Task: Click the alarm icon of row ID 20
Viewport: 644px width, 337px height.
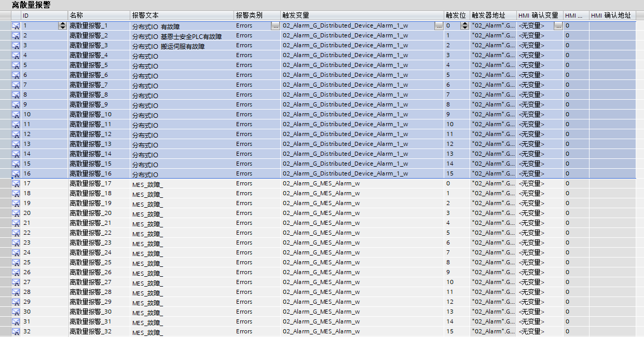Action: [16, 213]
